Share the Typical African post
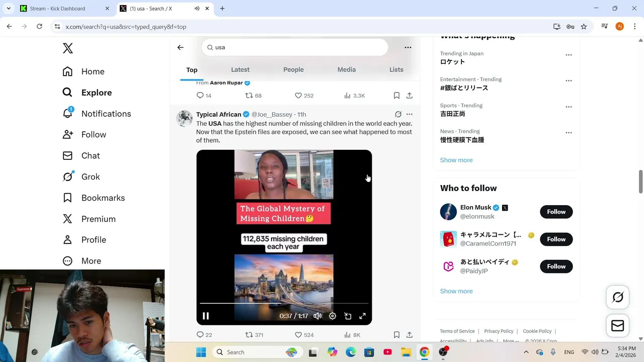The image size is (644, 362). (410, 335)
